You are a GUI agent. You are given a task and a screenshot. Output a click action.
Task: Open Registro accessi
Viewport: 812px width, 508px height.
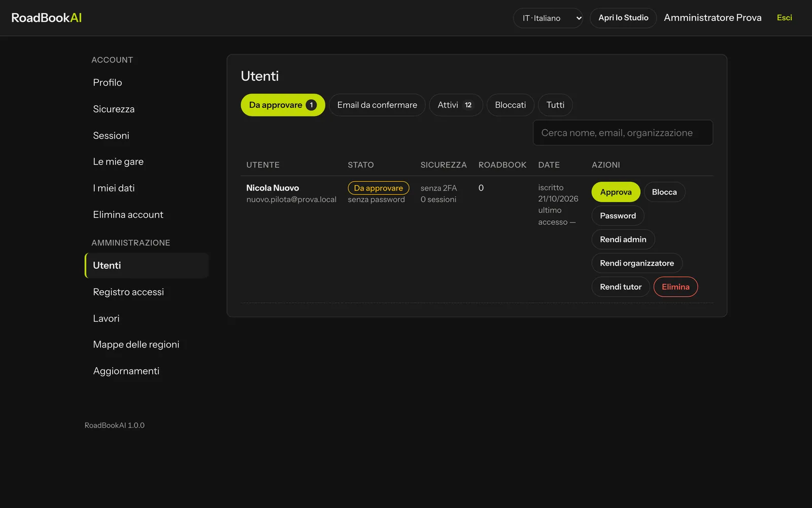(x=147, y=292)
